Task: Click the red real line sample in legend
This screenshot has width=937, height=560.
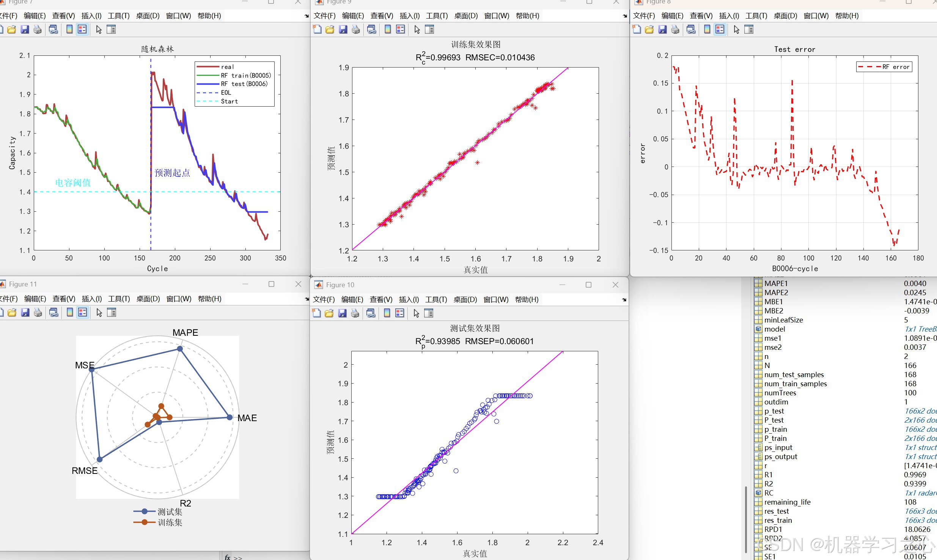Action: pyautogui.click(x=208, y=67)
